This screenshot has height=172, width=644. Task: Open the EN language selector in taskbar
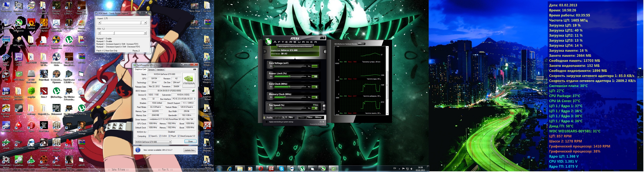395,168
